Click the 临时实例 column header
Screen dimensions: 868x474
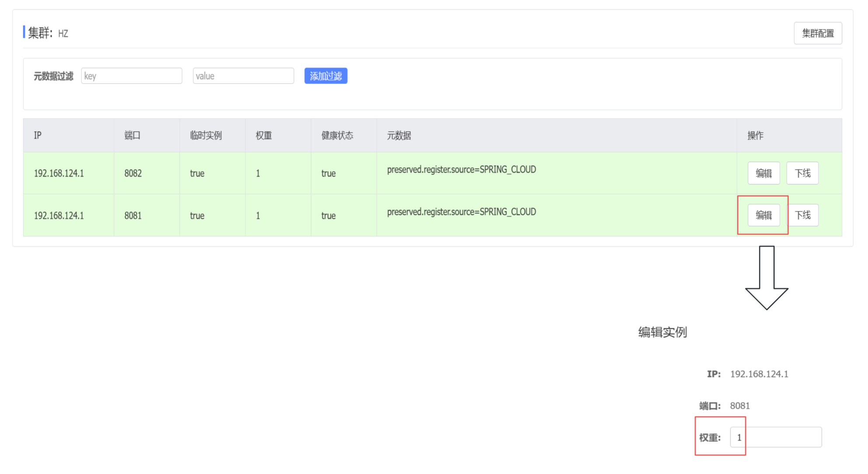206,136
